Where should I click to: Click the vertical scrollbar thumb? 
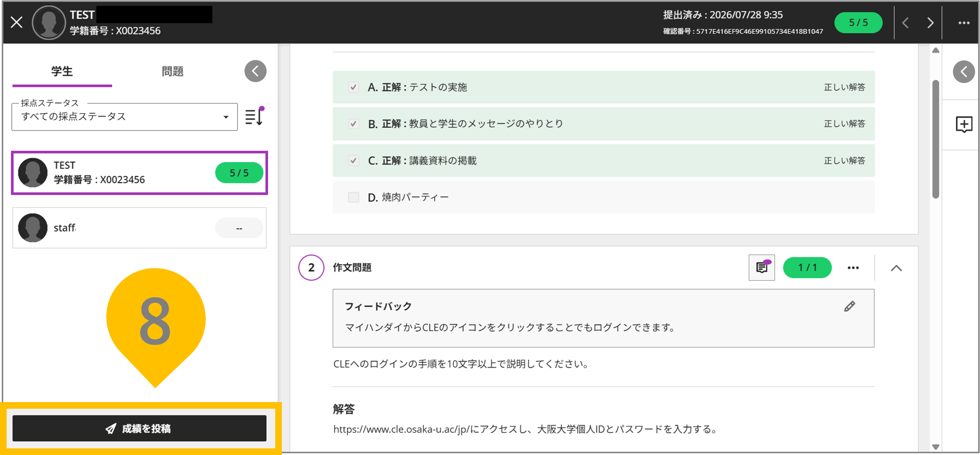[936, 139]
